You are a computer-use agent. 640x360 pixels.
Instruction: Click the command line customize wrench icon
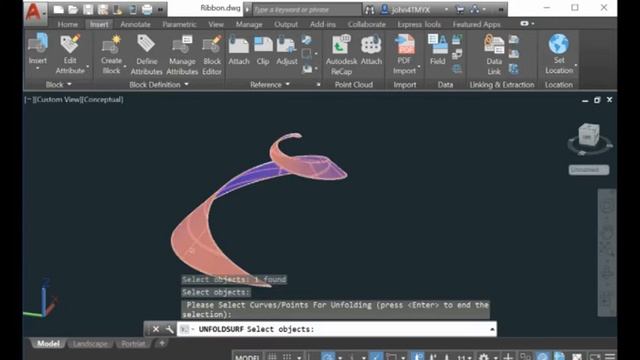coord(169,329)
